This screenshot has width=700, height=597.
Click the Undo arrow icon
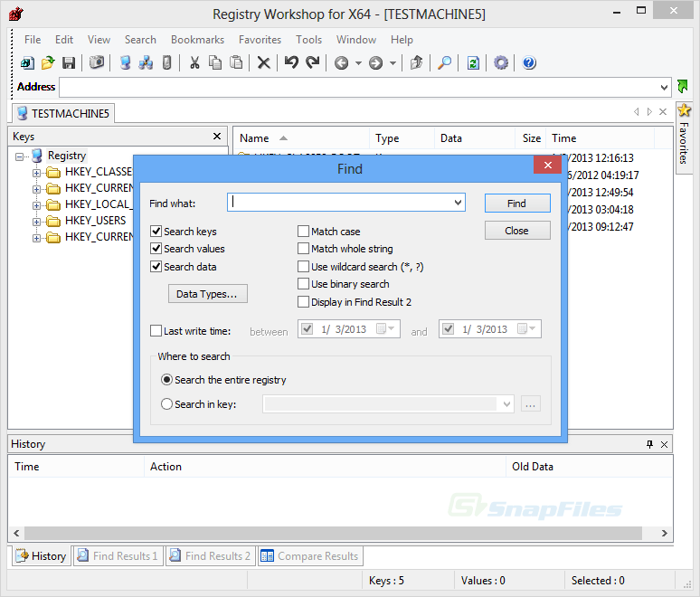point(291,62)
